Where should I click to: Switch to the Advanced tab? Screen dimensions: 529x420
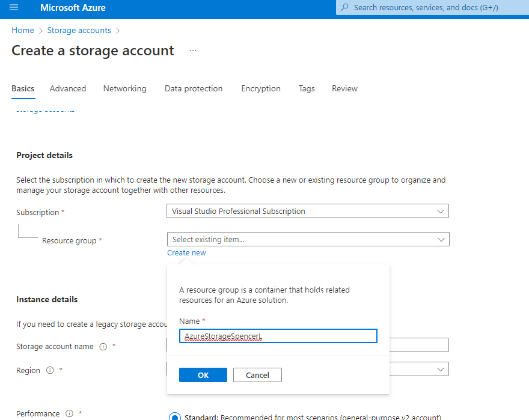(68, 88)
